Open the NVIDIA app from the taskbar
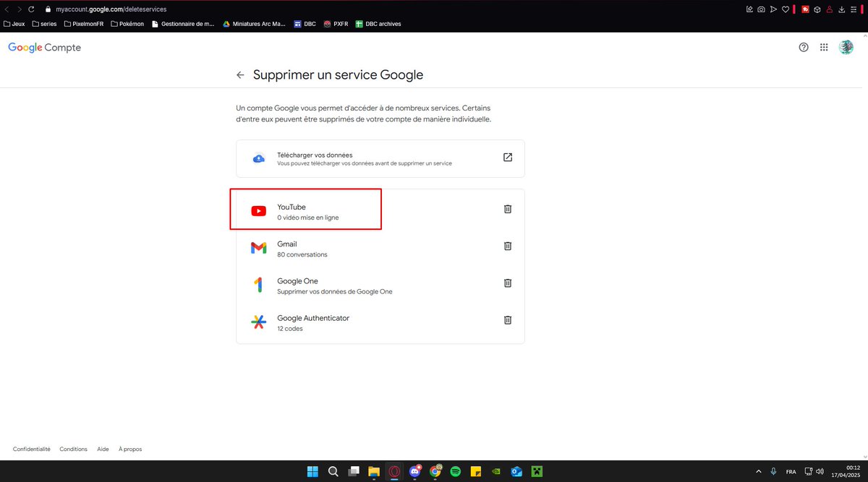This screenshot has width=868, height=482. tap(496, 471)
